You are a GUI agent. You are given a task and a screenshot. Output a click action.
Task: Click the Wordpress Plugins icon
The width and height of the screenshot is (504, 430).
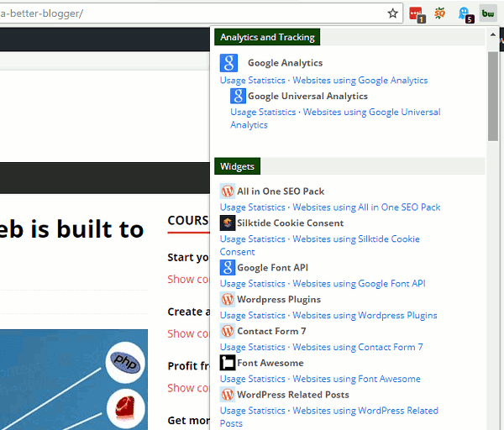(228, 299)
